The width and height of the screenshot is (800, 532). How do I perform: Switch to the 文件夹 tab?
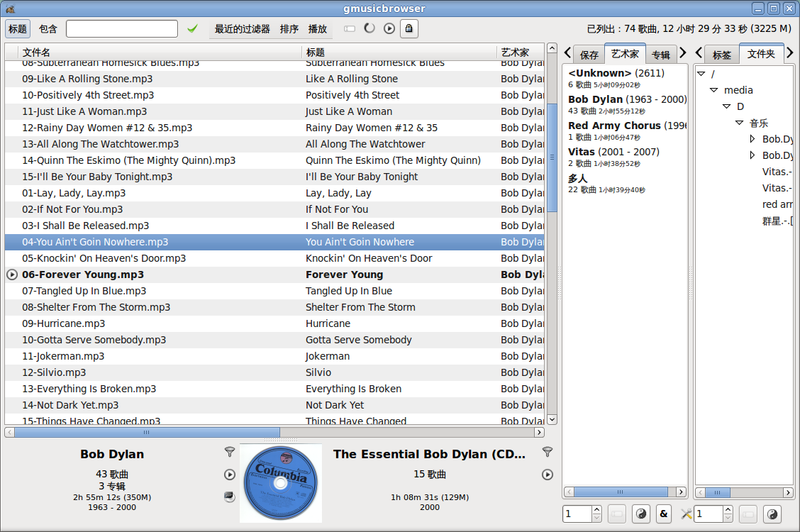pyautogui.click(x=761, y=54)
